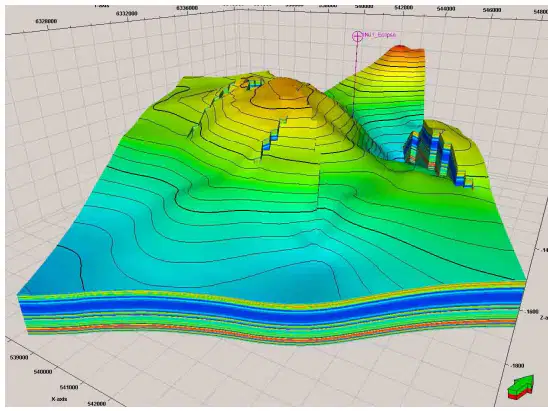Select the 6336000 axis tick label
Image resolution: width=548 pixels, height=411 pixels.
coord(187,8)
